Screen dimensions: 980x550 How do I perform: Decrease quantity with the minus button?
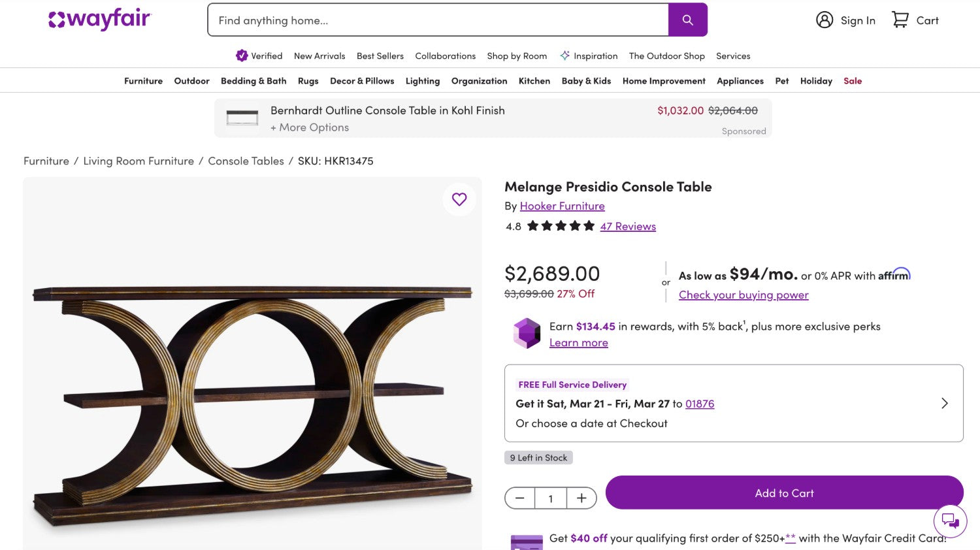tap(520, 498)
